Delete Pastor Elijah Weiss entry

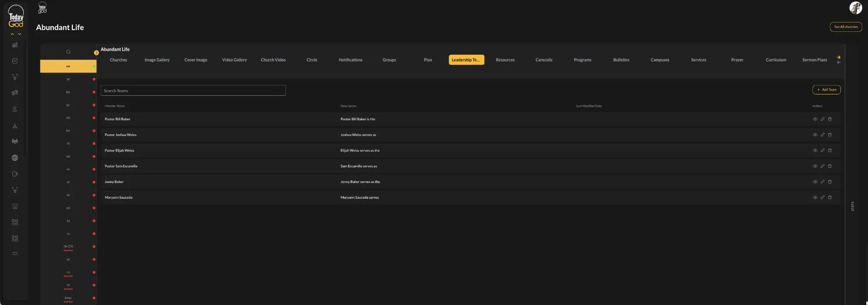[x=830, y=150]
